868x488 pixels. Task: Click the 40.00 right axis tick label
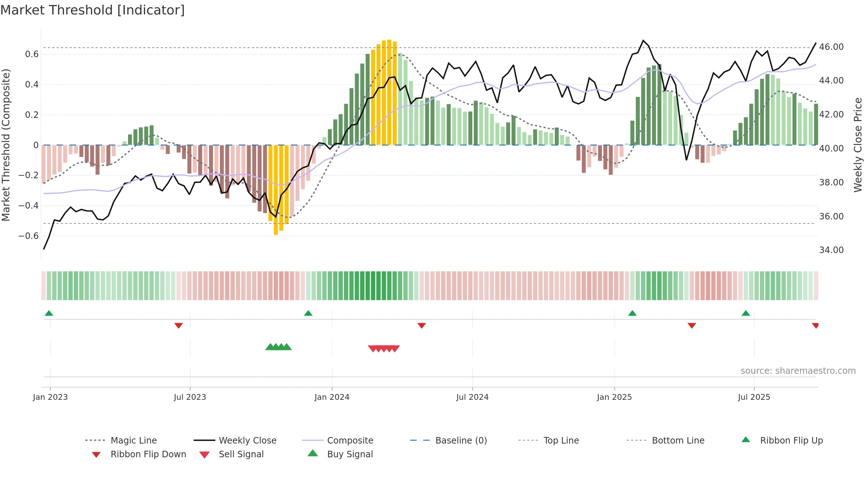pyautogui.click(x=831, y=149)
